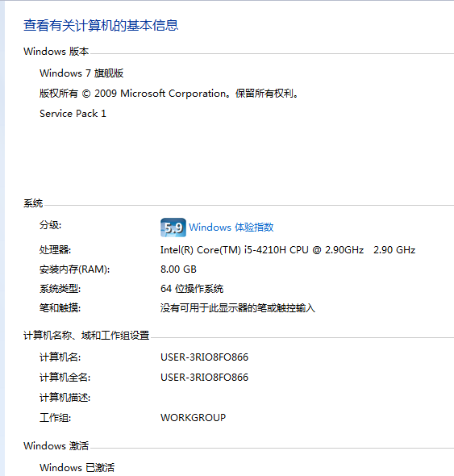Click the Intel Core i5-4210H processor value
Image resolution: width=454 pixels, height=476 pixels.
click(x=288, y=250)
